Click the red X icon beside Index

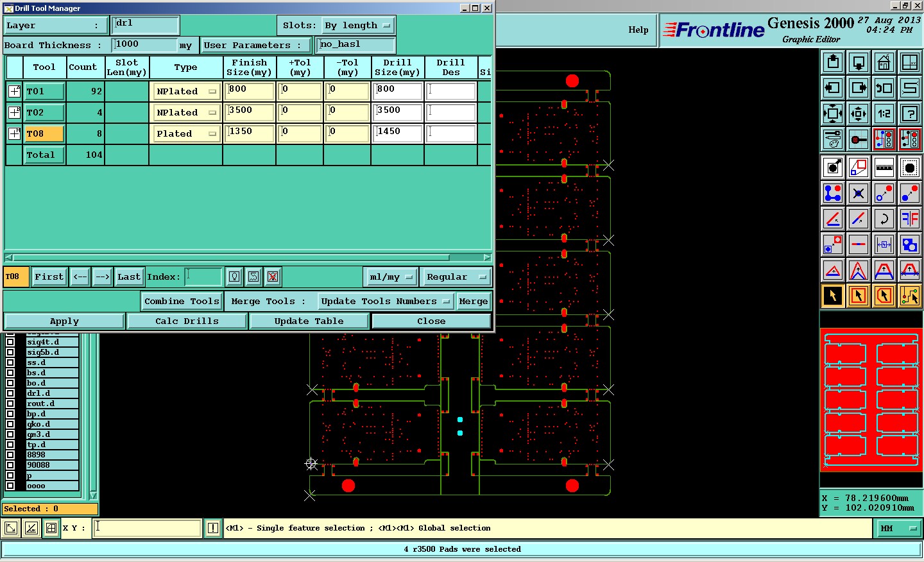pos(273,277)
